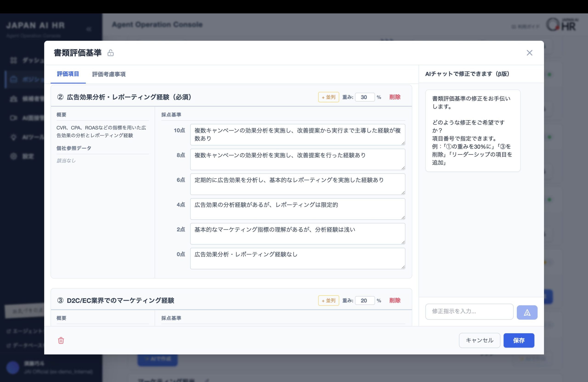Click the 10点 scoring criteria textarea

[298, 134]
